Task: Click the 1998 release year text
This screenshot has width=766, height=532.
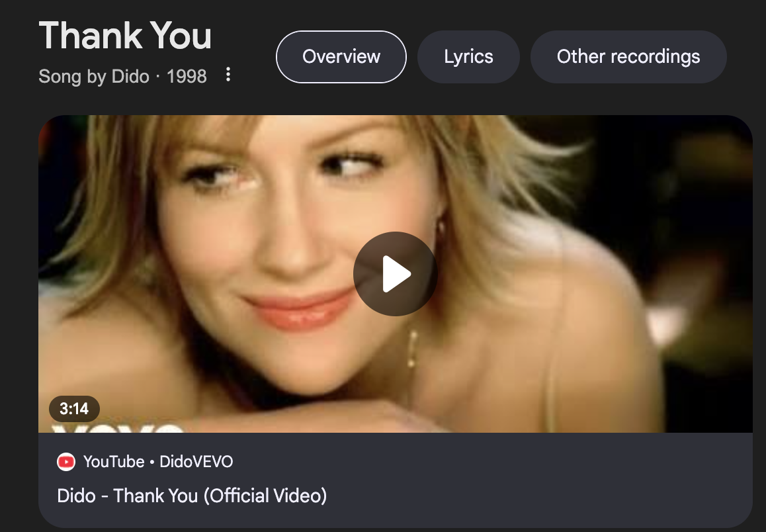Action: [187, 77]
